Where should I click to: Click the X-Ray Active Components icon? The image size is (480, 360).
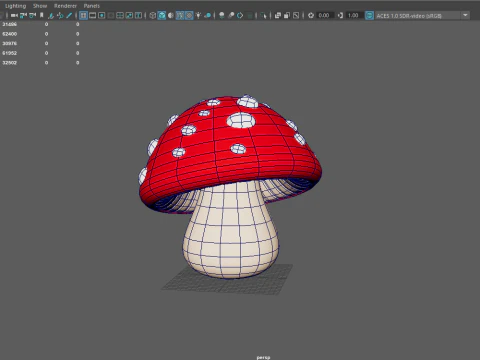coord(287,15)
